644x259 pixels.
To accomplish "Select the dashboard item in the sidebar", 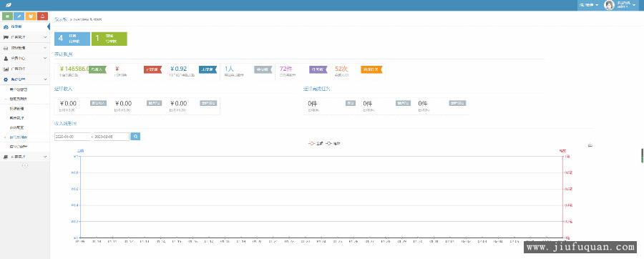I will point(24,26).
